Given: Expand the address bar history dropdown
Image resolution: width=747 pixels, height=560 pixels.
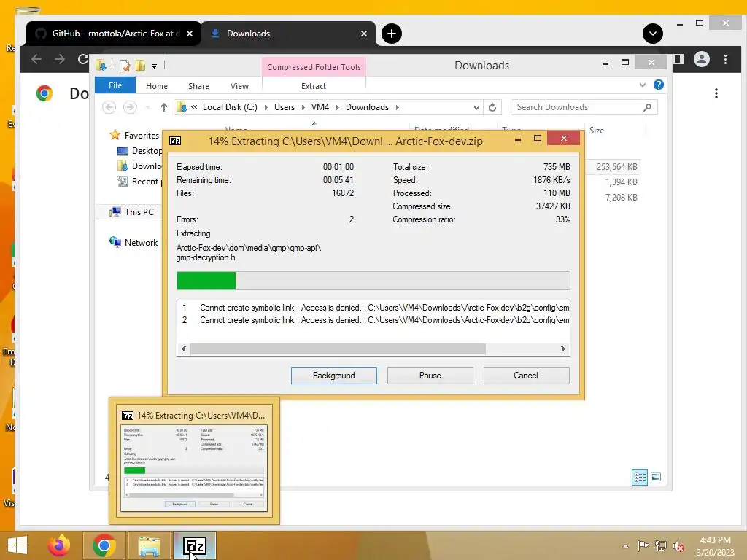Looking at the screenshot, I should click(x=476, y=107).
